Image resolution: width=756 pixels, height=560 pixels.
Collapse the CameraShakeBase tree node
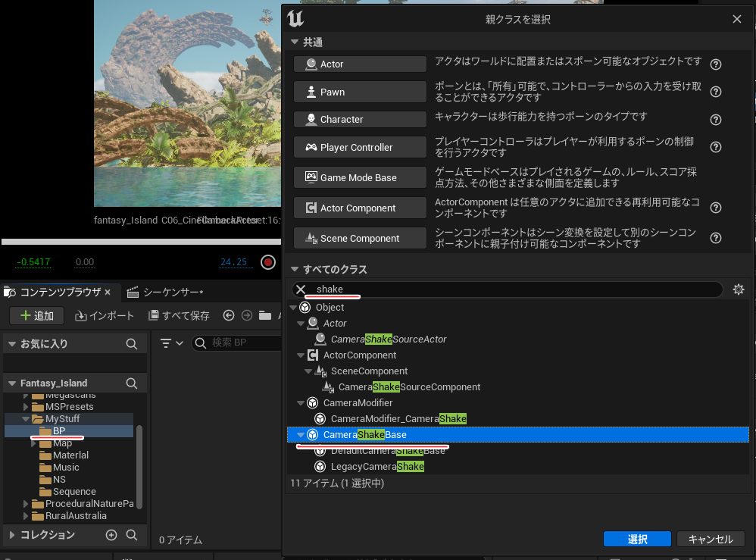click(x=301, y=435)
